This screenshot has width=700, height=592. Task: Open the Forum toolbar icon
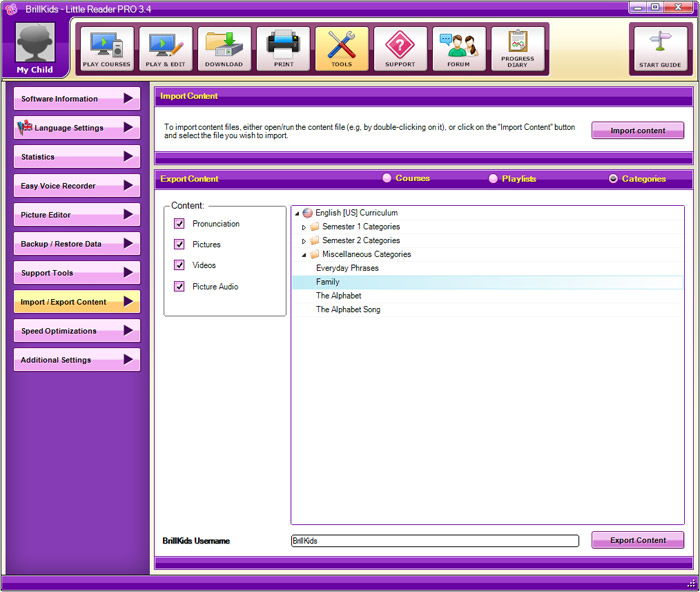(x=458, y=49)
